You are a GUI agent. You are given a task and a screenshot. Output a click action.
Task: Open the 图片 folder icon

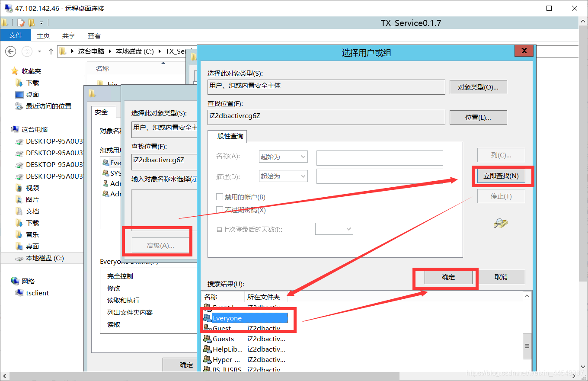(19, 199)
